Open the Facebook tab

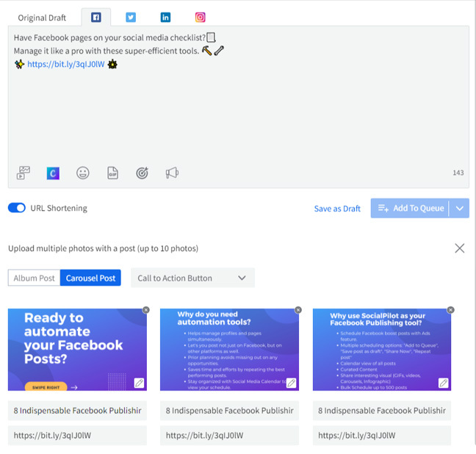pos(96,18)
